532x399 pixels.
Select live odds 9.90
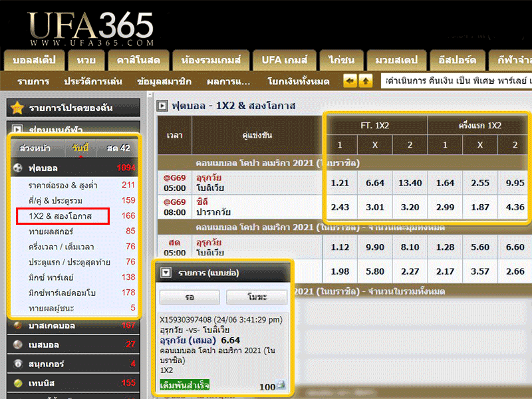pos(375,247)
